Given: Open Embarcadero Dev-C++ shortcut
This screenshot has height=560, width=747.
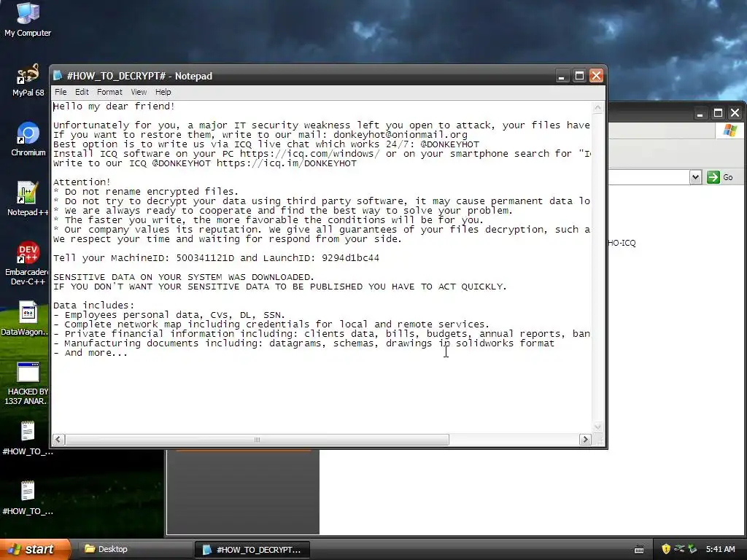Looking at the screenshot, I should pos(28,263).
